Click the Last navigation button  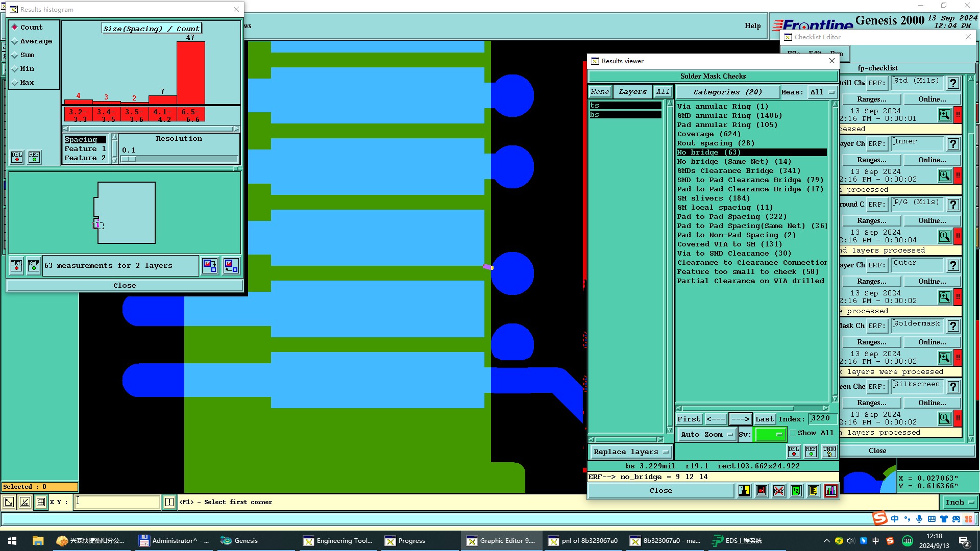764,419
